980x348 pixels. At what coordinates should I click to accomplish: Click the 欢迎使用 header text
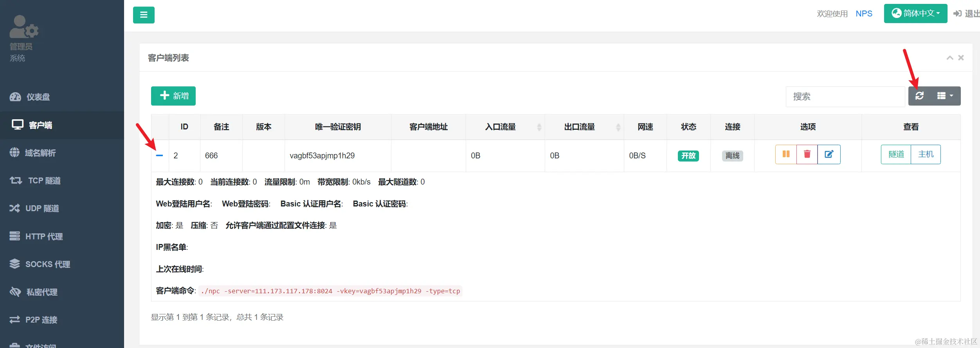(x=832, y=14)
